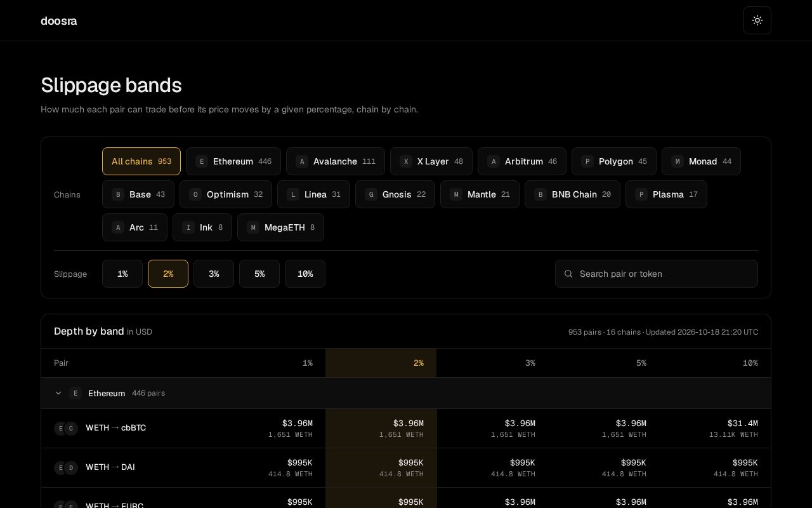Set slippage band to 5%
Image resolution: width=812 pixels, height=508 pixels.
click(259, 274)
